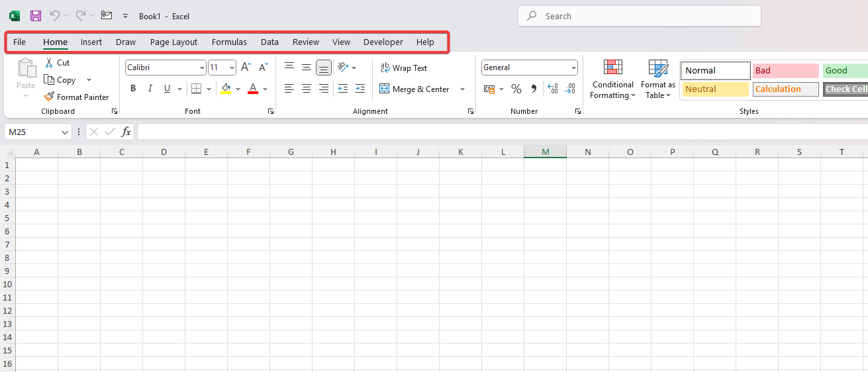Open Merge & Center dropdown arrow
Viewport: 868px width, 372px height.
tap(462, 89)
